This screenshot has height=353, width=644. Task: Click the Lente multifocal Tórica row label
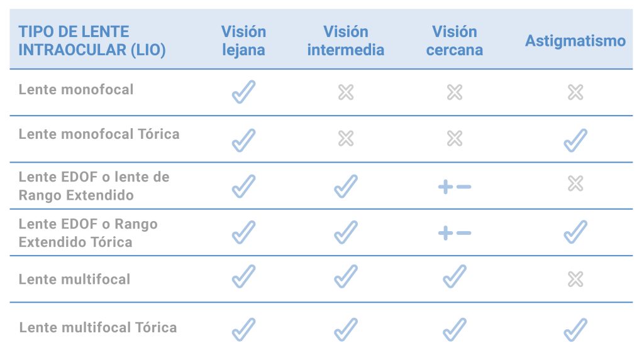click(97, 327)
